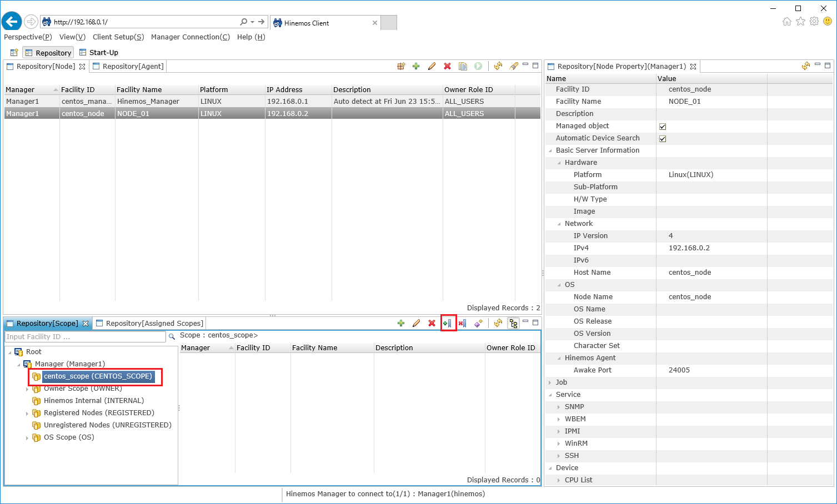Viewport: 837px width, 504px height.
Task: Close the Repository[Node Property] tab
Action: (693, 67)
